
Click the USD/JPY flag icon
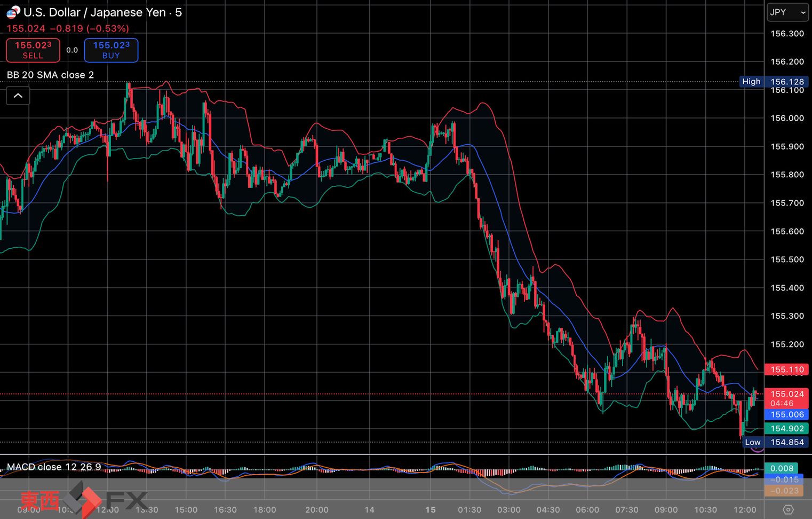point(13,12)
